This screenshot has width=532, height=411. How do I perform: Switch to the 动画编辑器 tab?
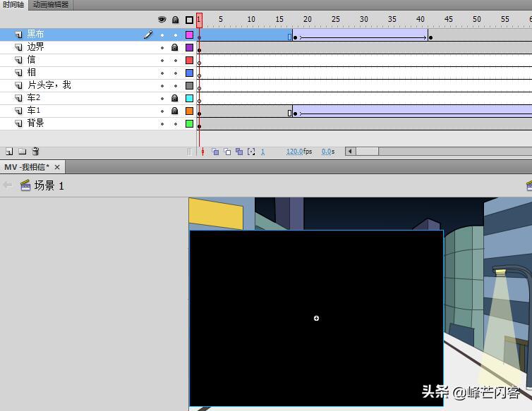pos(51,5)
